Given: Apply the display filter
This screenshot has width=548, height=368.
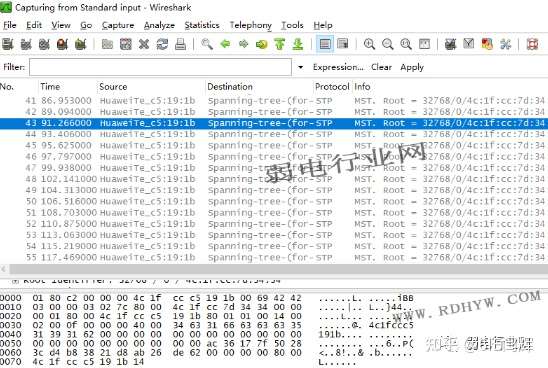Looking at the screenshot, I should 412,67.
